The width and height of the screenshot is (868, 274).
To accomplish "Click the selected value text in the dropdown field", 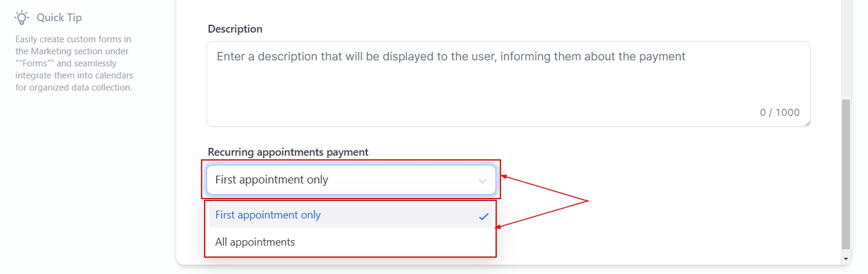I will (x=272, y=180).
